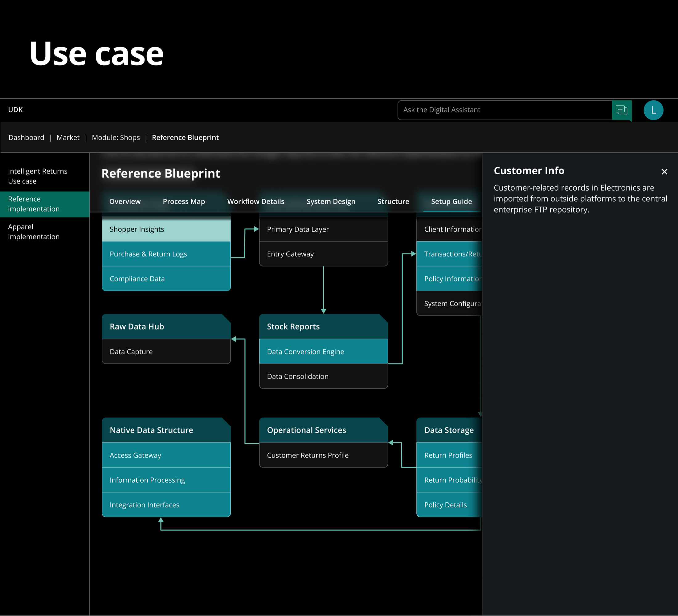Image resolution: width=678 pixels, height=616 pixels.
Task: Click the Reference Blueprint page heading
Action: (161, 173)
